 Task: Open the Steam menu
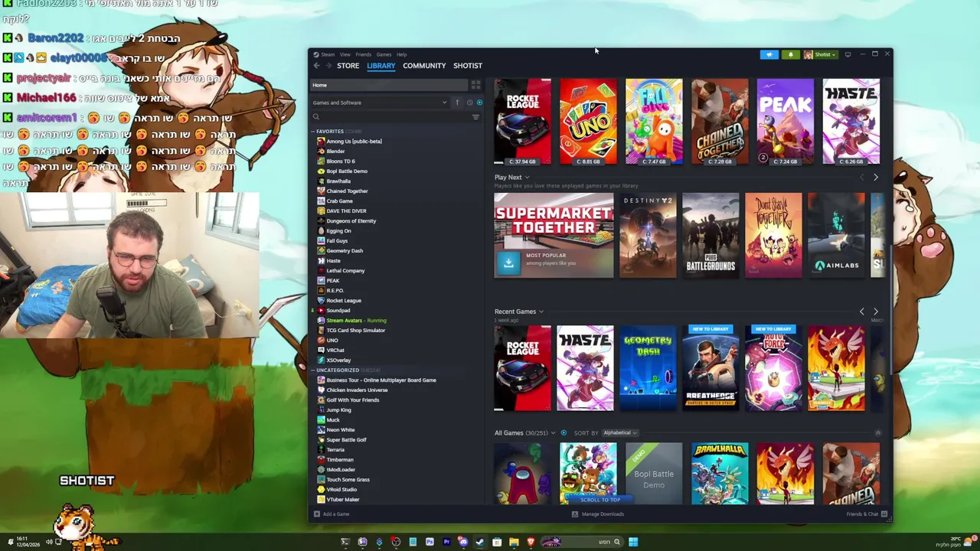point(328,54)
